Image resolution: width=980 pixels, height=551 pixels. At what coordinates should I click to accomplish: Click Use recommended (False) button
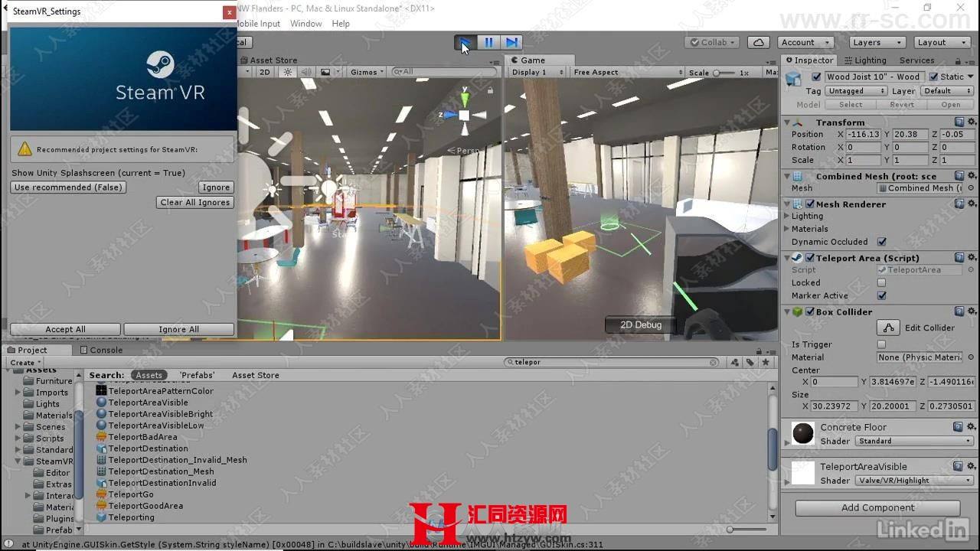pos(68,187)
